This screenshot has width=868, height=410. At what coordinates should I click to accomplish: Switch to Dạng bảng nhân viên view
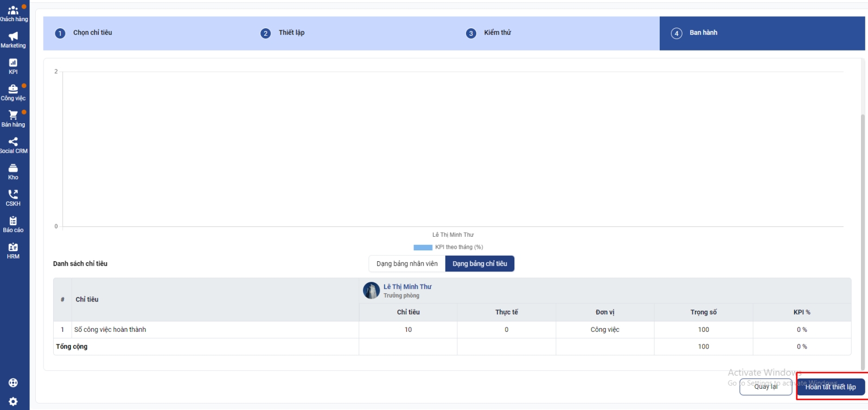tap(407, 264)
